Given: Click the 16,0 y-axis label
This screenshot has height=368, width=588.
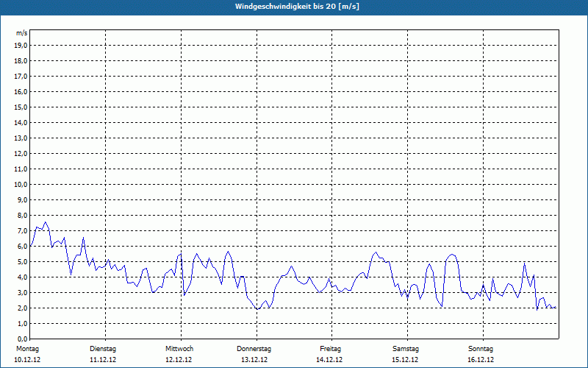Looking at the screenshot, I should pos(21,91).
